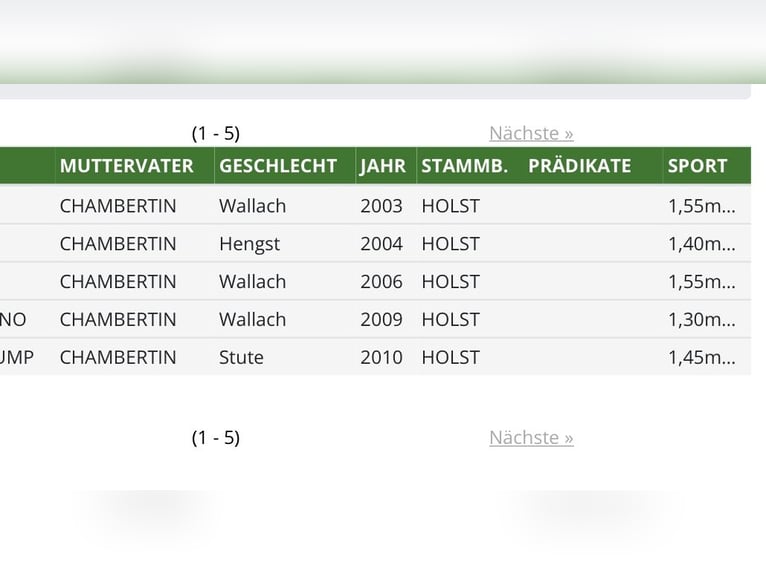Screen dimensions: 766x574
Task: Select the Hengst cell in the table
Action: [249, 244]
